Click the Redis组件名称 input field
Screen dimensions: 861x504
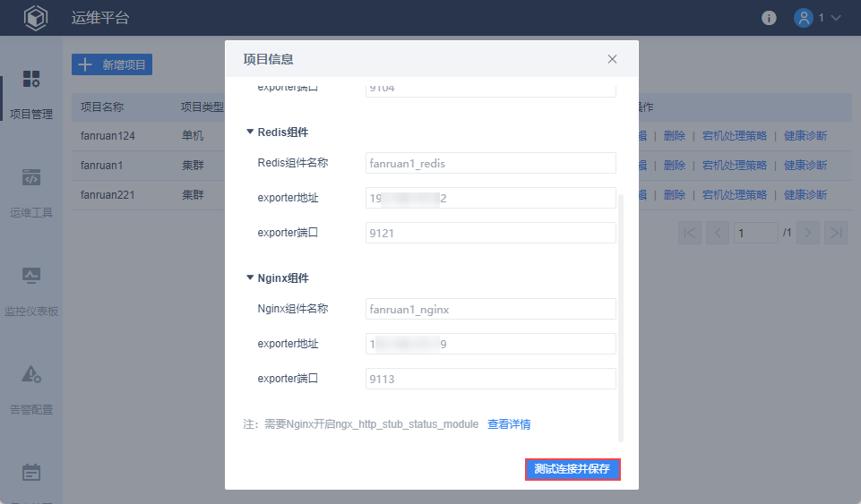coord(490,164)
